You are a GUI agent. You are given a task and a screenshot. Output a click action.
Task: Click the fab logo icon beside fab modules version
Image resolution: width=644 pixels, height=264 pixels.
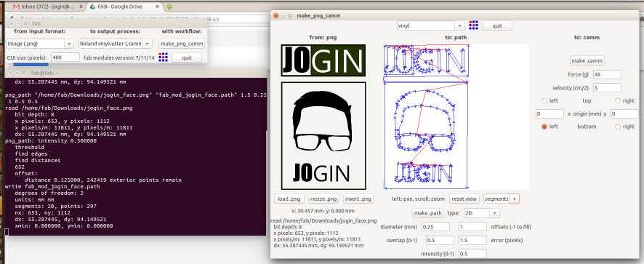(x=163, y=57)
